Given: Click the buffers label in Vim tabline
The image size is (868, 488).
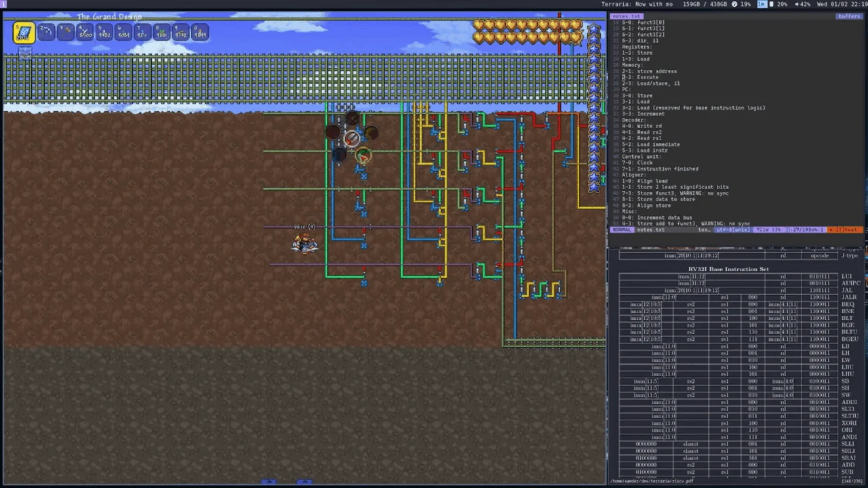Looking at the screenshot, I should pos(849,16).
